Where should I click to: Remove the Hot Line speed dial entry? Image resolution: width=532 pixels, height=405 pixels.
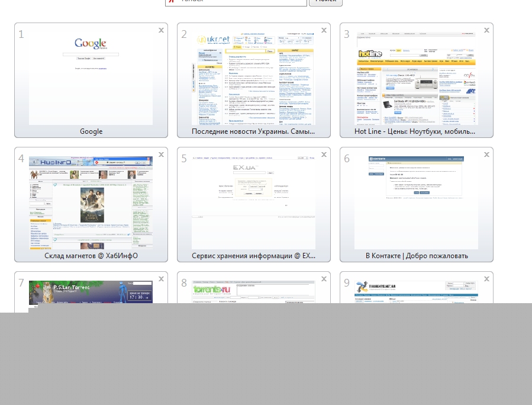(486, 30)
